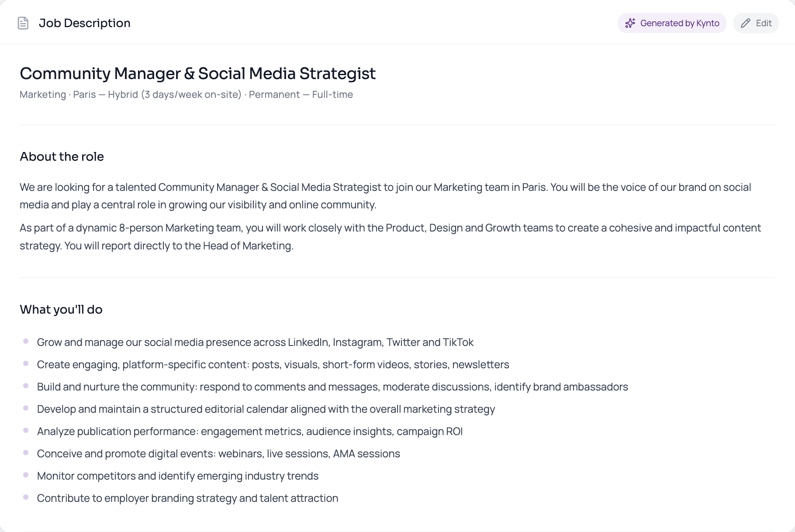The width and height of the screenshot is (795, 532).
Task: Select the Analyze publication performance bullet
Action: click(249, 431)
